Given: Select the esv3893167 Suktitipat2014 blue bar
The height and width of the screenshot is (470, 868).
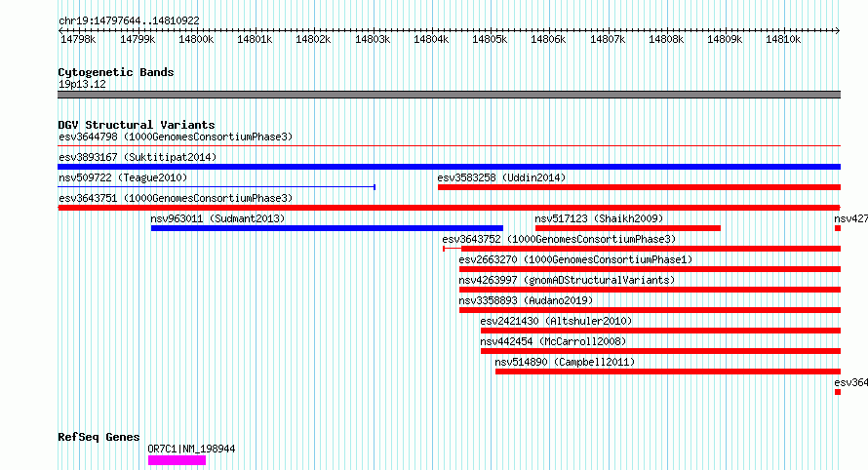Looking at the screenshot, I should [x=449, y=167].
